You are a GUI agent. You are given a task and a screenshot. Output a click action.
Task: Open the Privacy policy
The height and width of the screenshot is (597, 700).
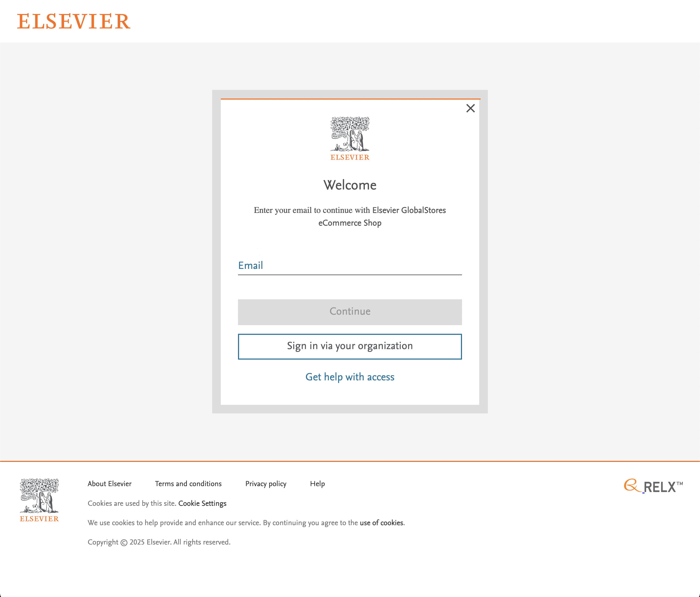[x=265, y=483]
